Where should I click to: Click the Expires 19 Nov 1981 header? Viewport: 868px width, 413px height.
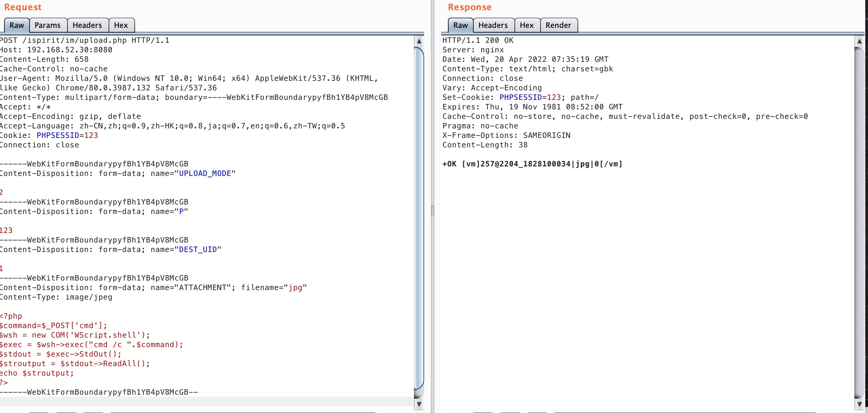pos(532,107)
